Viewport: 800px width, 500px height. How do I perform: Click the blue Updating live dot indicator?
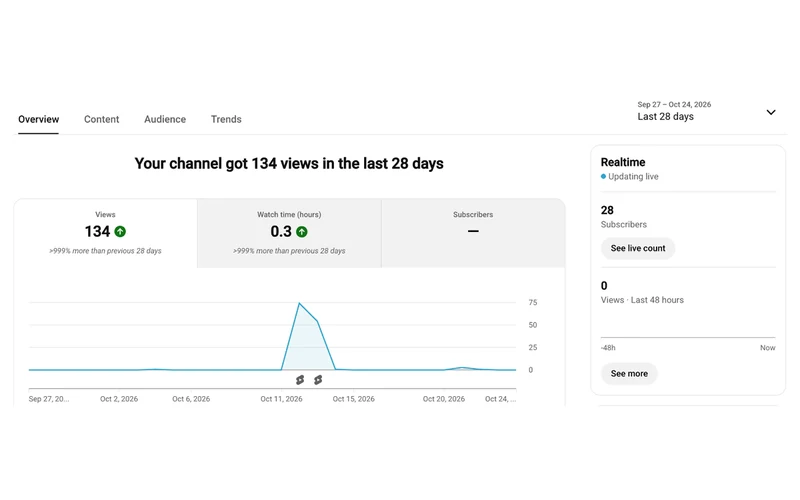(603, 177)
